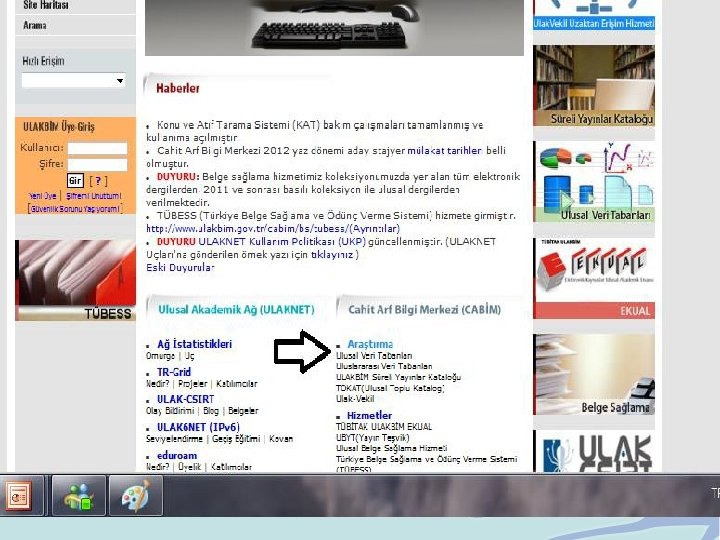This screenshot has width=720, height=540.
Task: Open the Messenger taskbar icon
Action: click(79, 496)
